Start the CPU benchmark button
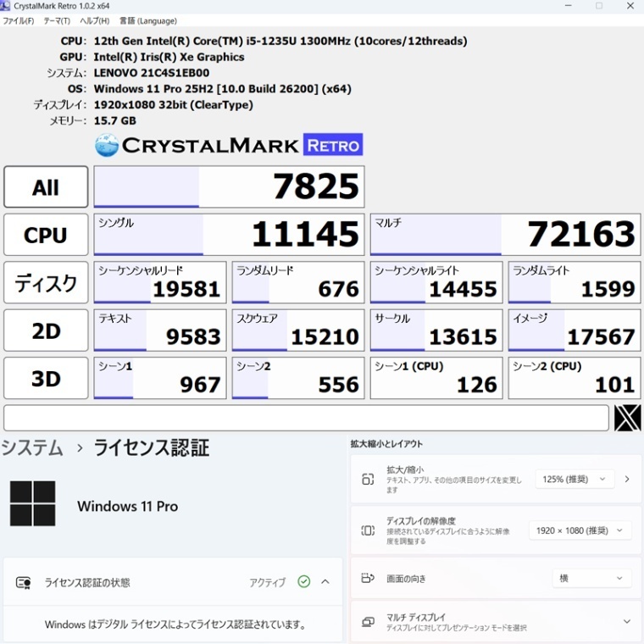 tap(46, 235)
